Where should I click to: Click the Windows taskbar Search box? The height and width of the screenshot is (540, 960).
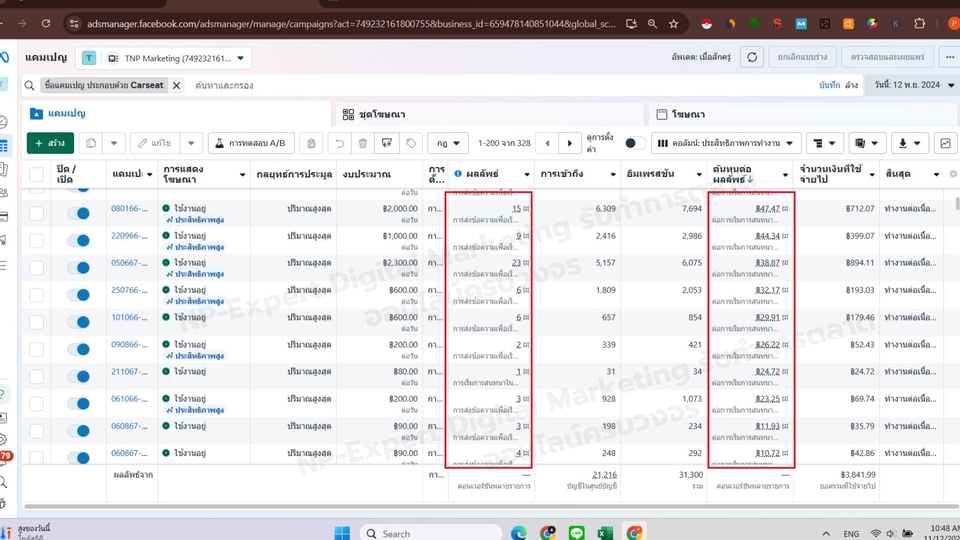coord(430,533)
